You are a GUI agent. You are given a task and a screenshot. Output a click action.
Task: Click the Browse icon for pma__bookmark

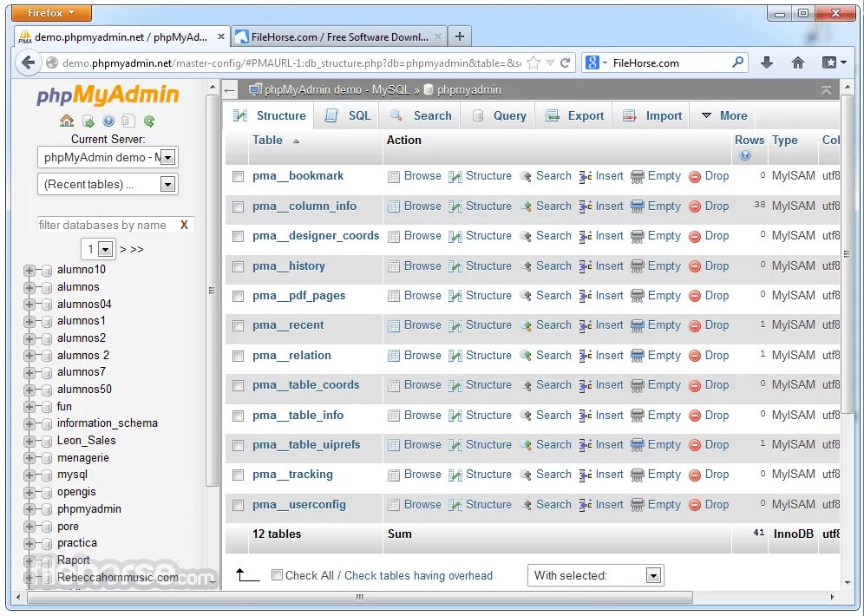coord(394,176)
